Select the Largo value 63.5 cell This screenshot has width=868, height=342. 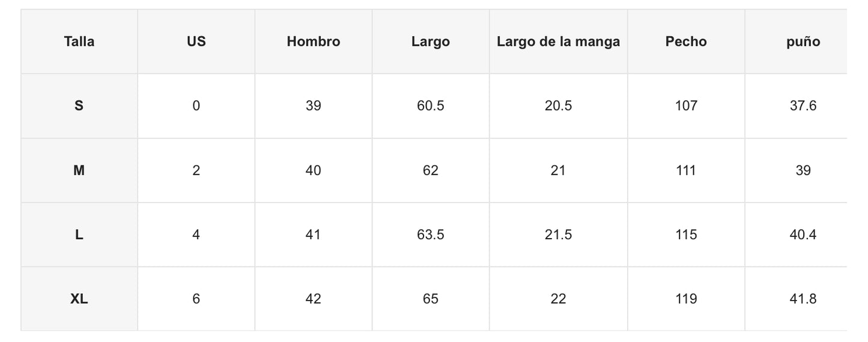(x=430, y=234)
